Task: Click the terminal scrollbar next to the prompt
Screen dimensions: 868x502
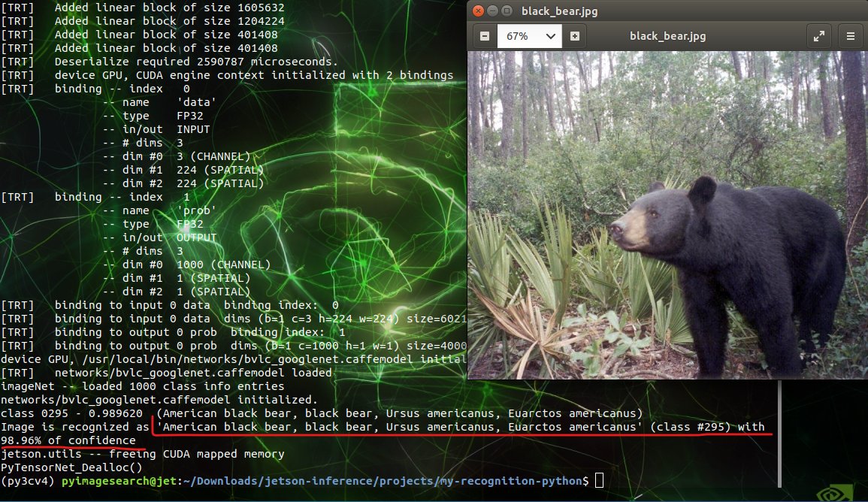Action: tap(779, 434)
